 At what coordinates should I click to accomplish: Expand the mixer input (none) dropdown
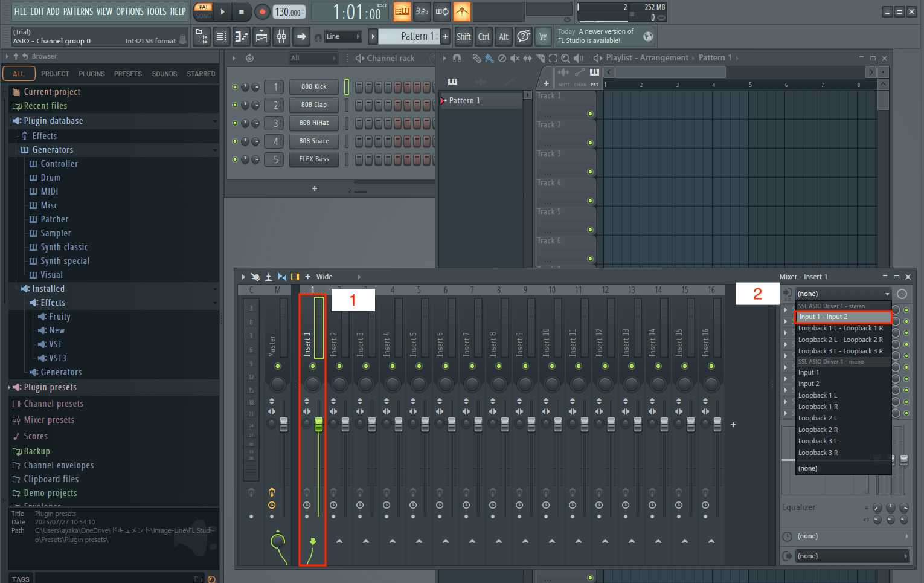coord(843,294)
